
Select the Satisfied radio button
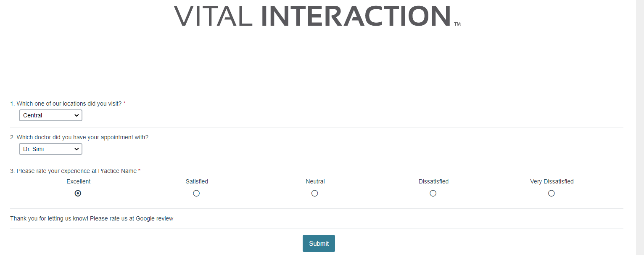tap(196, 193)
